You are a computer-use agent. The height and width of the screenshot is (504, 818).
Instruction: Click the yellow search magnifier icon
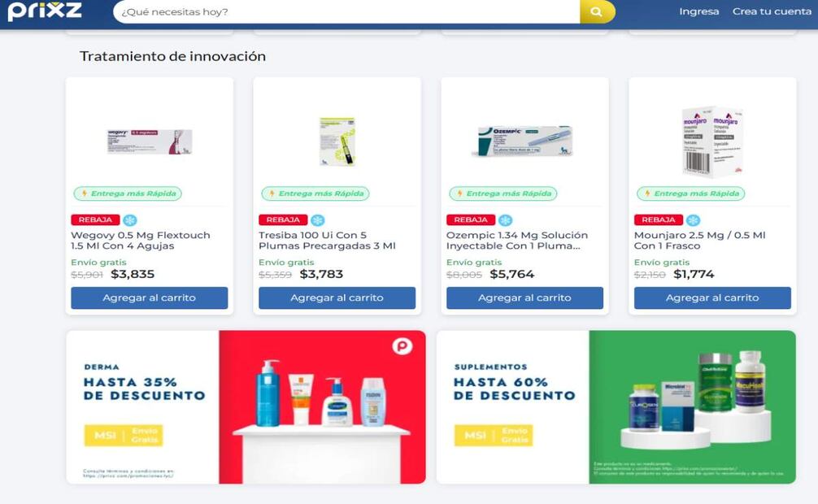[597, 11]
